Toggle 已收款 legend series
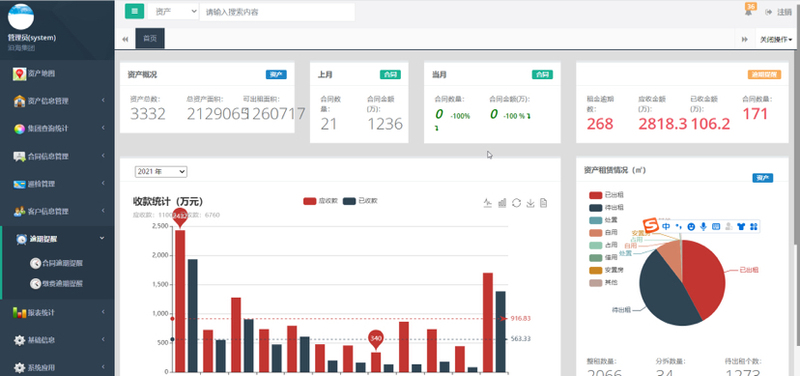The height and width of the screenshot is (376, 800). pyautogui.click(x=360, y=201)
